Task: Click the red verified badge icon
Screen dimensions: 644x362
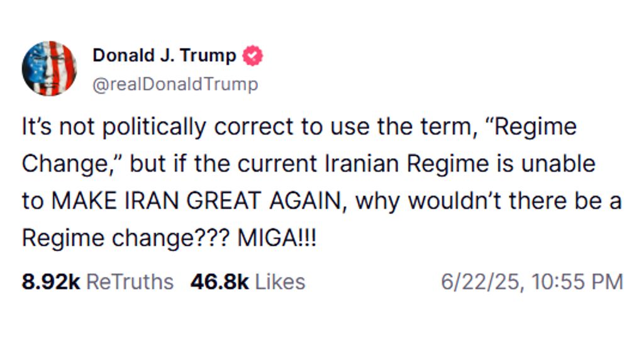Action: 253,56
